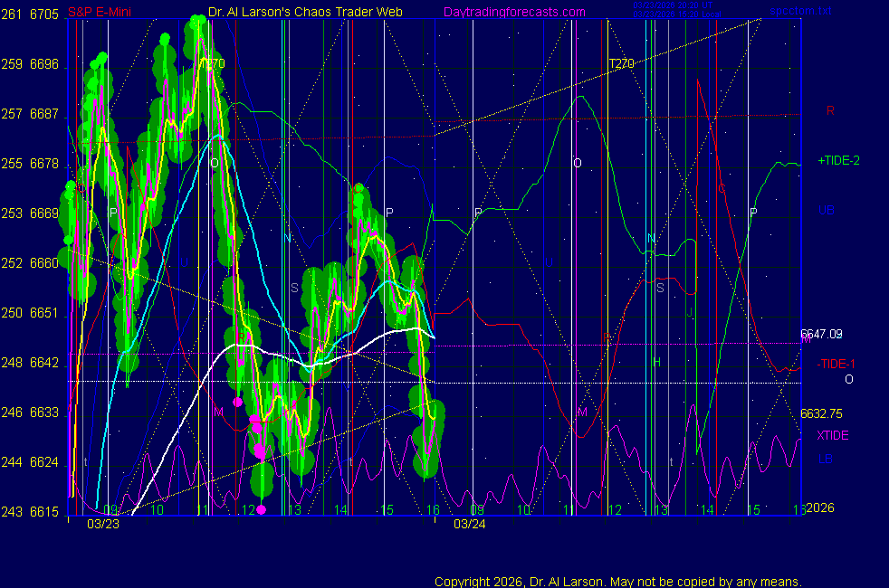
Task: Click the green H marker on chart
Action: tap(657, 362)
